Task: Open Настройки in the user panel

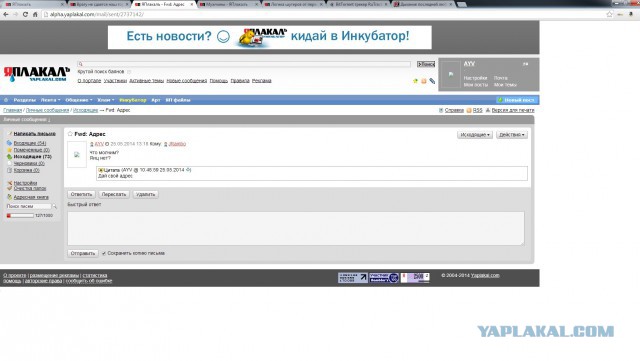Action: click(x=476, y=78)
